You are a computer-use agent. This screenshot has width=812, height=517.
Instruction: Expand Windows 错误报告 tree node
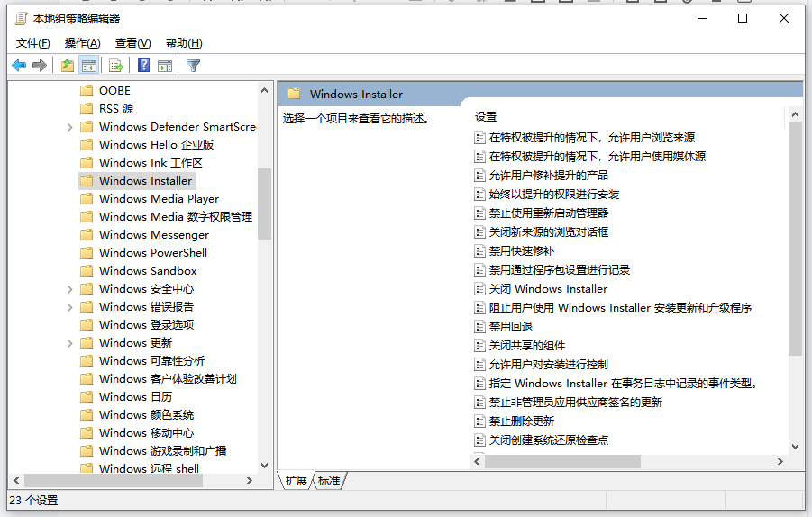pos(70,307)
